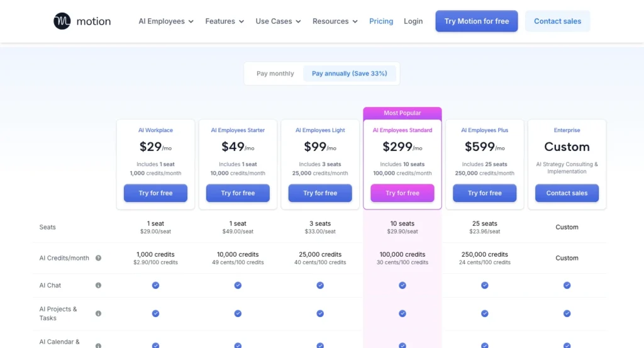Click the Seats row label
The width and height of the screenshot is (644, 348).
pyautogui.click(x=48, y=227)
